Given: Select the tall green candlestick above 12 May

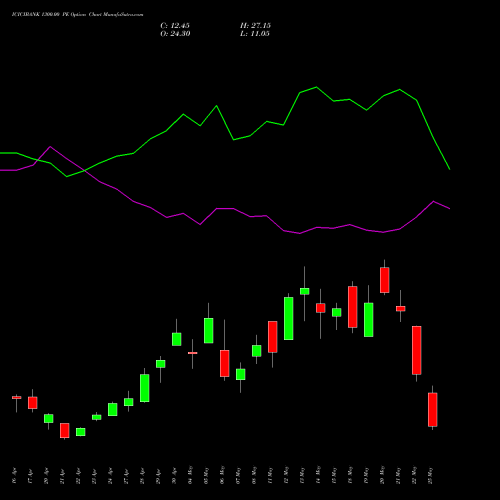Looking at the screenshot, I should pos(289,318).
